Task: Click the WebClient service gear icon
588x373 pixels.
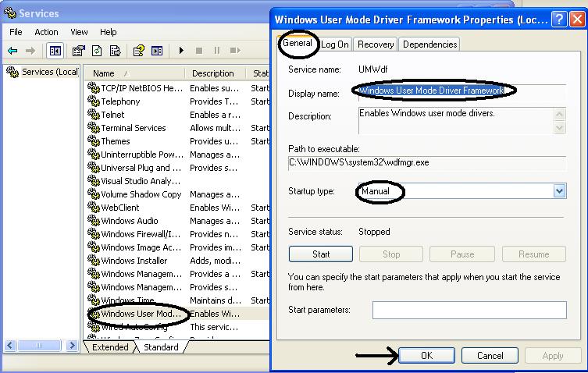Action: tap(94, 207)
